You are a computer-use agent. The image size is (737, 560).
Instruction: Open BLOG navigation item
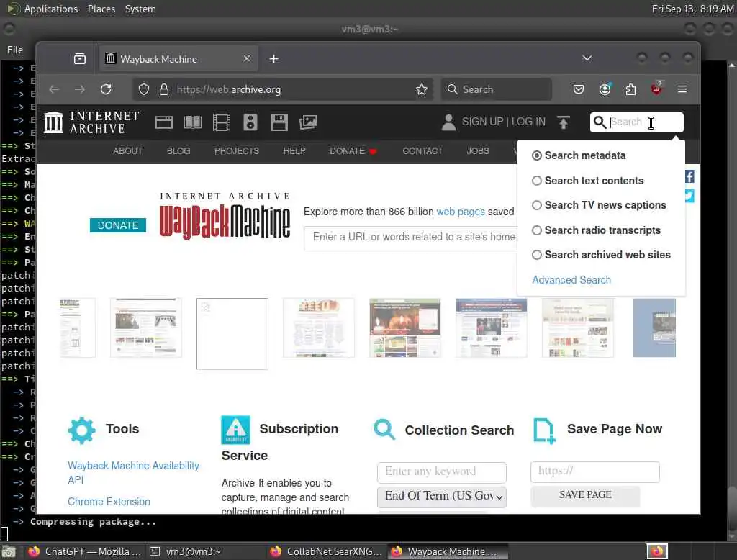click(178, 151)
